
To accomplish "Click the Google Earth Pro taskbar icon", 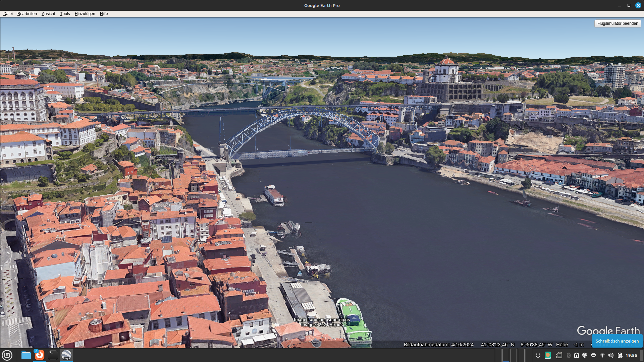I will [x=66, y=355].
